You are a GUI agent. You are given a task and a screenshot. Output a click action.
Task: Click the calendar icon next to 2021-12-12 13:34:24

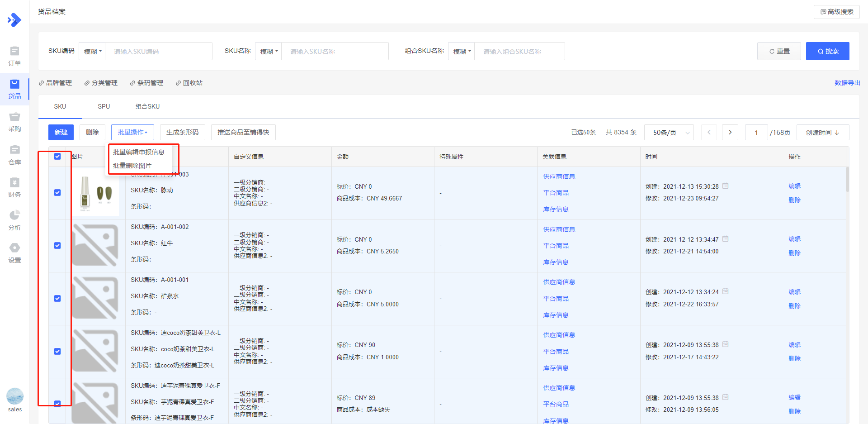pyautogui.click(x=726, y=291)
